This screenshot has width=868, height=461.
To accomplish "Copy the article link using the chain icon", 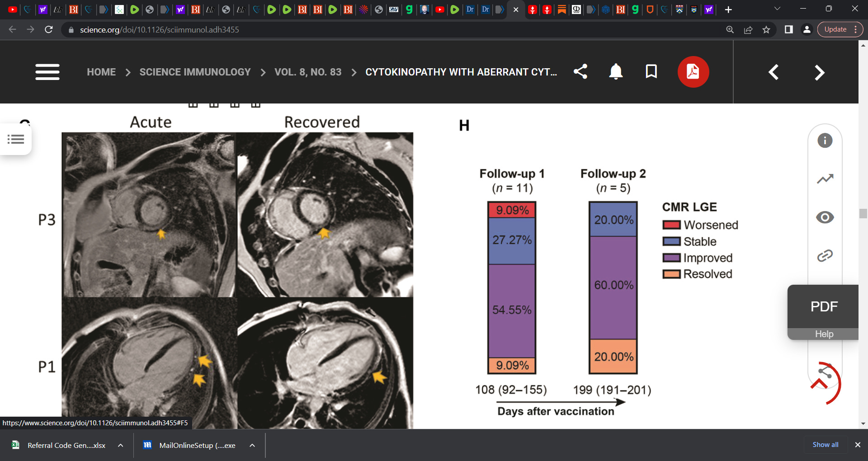I will [825, 255].
